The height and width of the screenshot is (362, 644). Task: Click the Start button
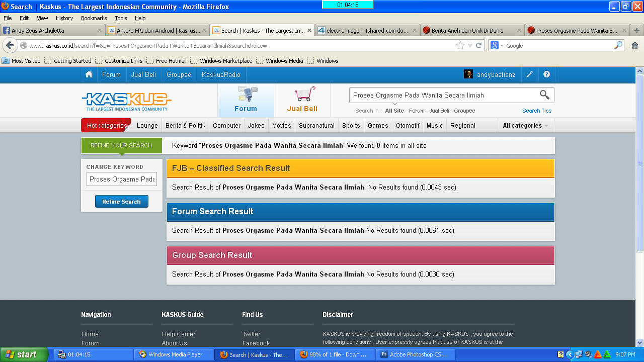click(24, 354)
